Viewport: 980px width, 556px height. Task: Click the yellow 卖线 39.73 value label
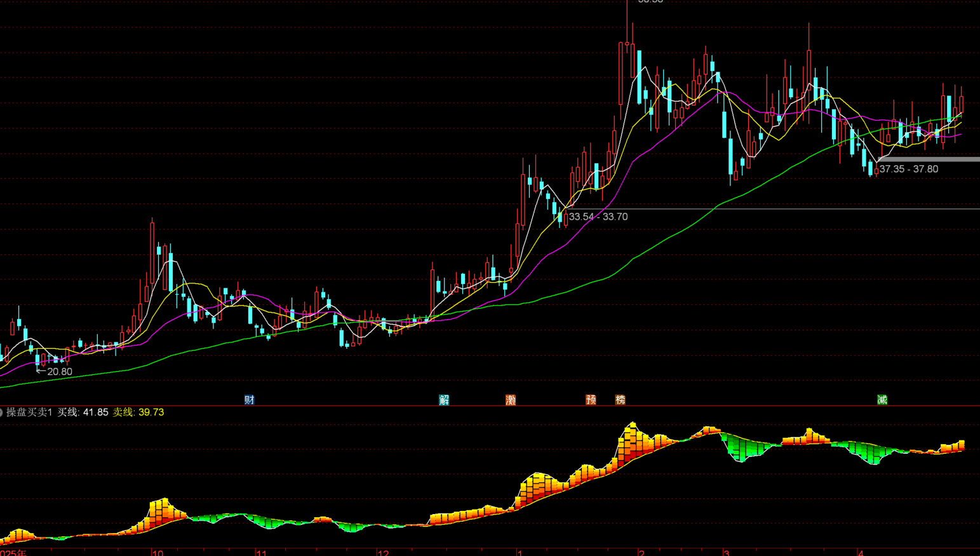(x=138, y=412)
